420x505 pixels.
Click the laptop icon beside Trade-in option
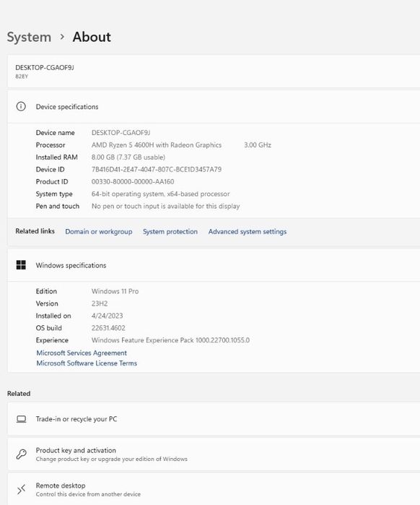21,419
